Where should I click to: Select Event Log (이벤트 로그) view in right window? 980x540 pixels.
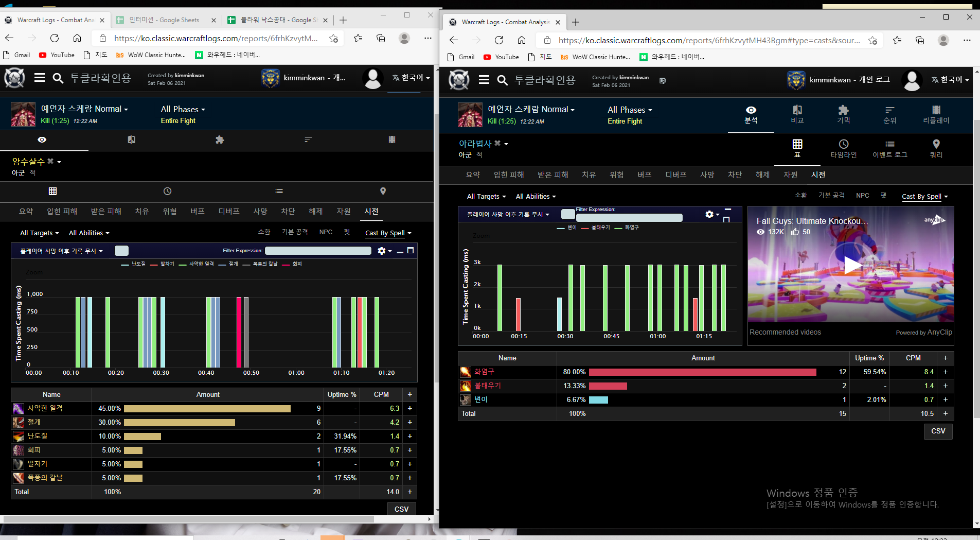(890, 149)
